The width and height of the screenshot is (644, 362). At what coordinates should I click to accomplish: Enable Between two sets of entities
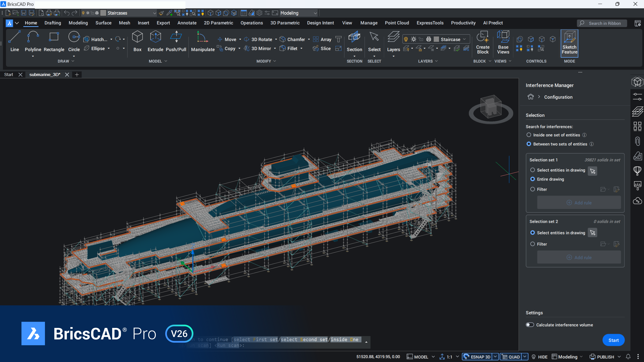(529, 144)
